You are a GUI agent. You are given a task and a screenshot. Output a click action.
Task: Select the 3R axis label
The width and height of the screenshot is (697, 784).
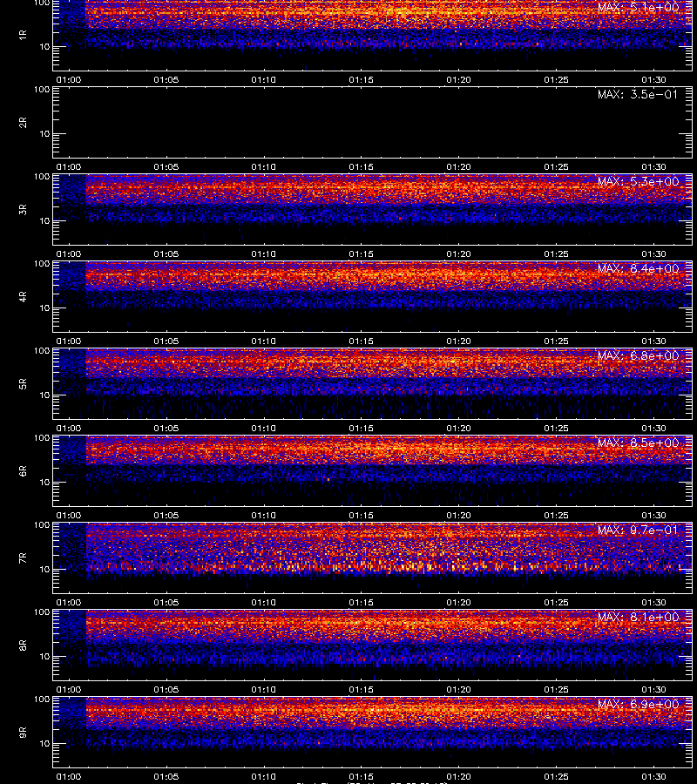pos(23,209)
